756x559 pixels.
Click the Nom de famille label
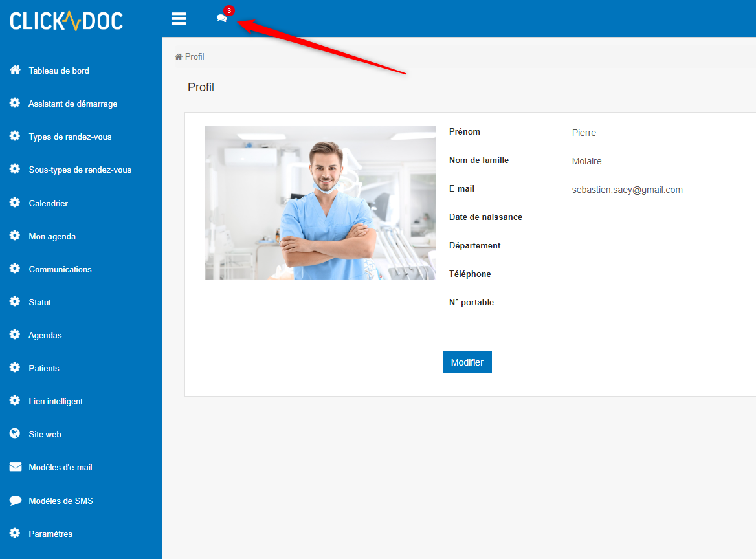pos(479,160)
